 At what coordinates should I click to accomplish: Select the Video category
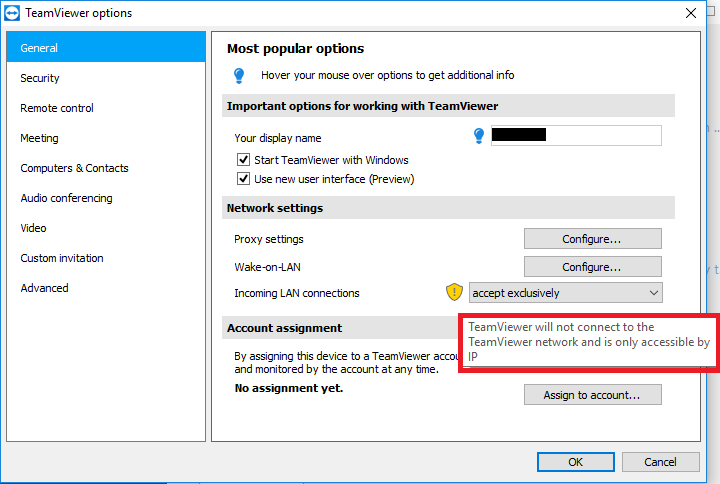point(33,228)
